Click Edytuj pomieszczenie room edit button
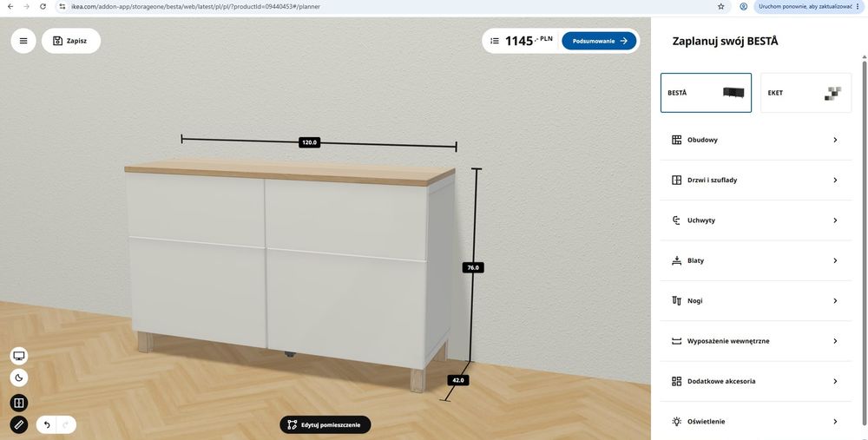The height and width of the screenshot is (440, 868). tap(325, 425)
